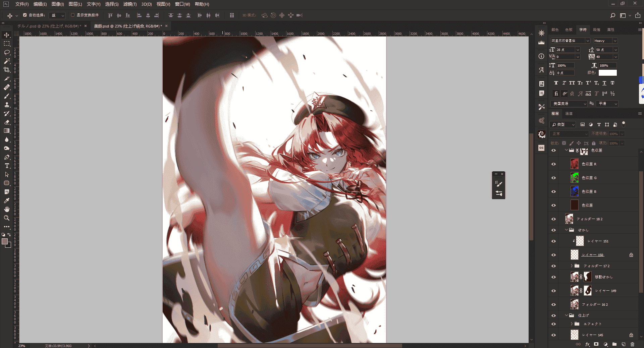Image resolution: width=644 pixels, height=348 pixels.
Task: Hide the 色収差 R layer
Action: point(554,164)
